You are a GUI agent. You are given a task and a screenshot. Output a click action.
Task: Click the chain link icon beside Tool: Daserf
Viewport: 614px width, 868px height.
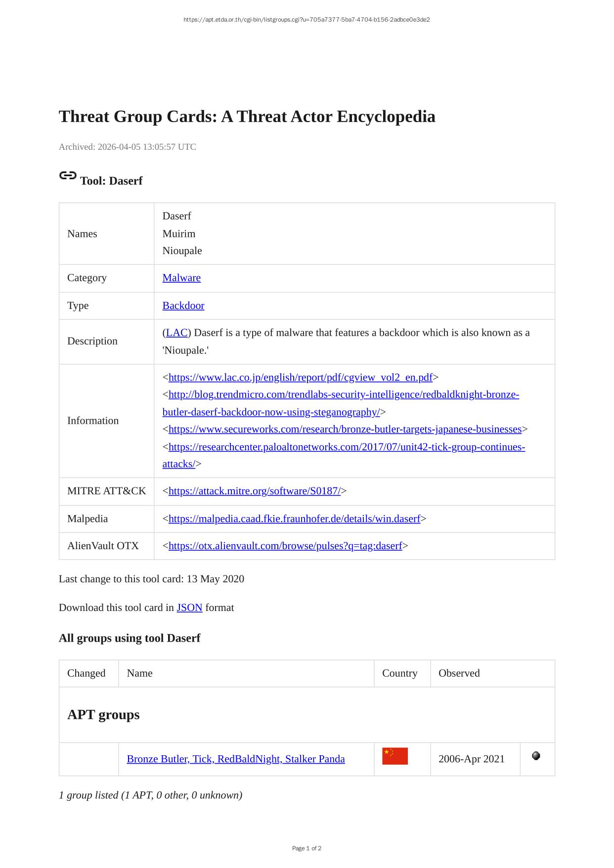click(68, 176)
